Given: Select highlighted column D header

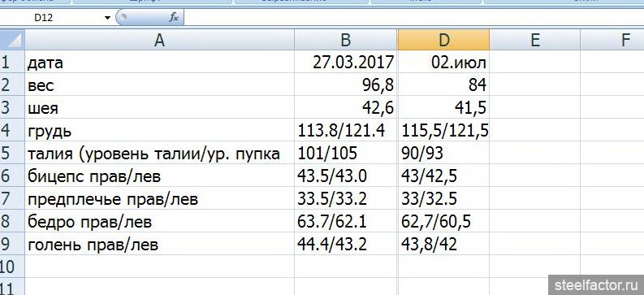Looking at the screenshot, I should point(443,41).
